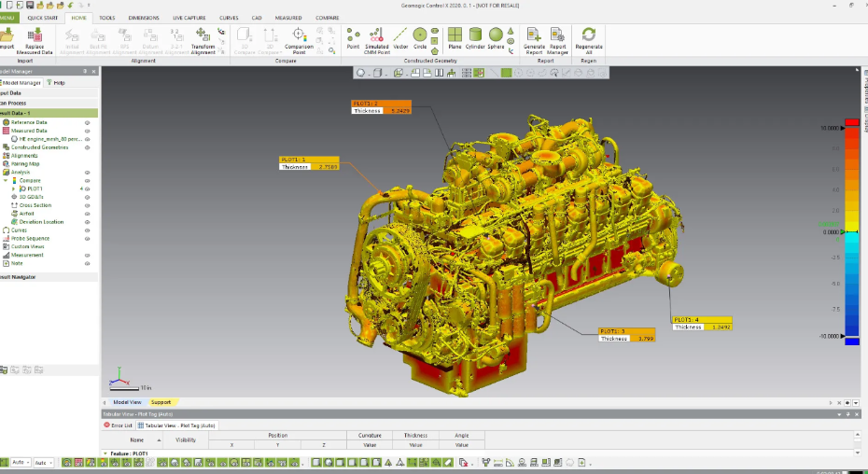The height and width of the screenshot is (474, 868).
Task: Click Regenerate All in the ribbon
Action: pyautogui.click(x=589, y=35)
